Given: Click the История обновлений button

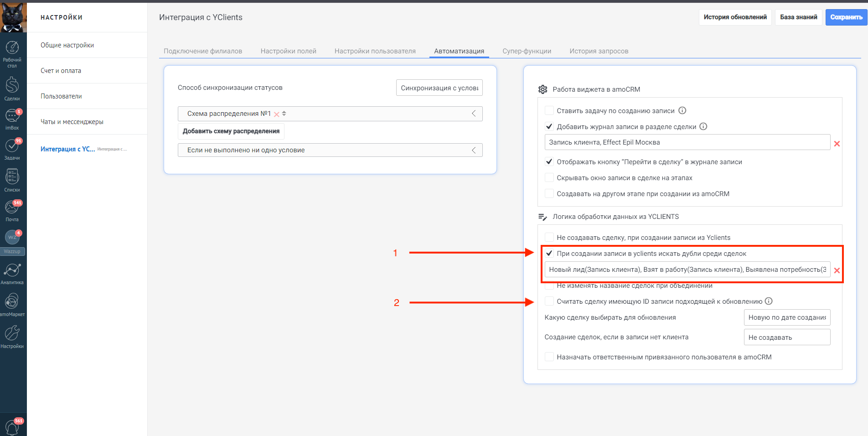Looking at the screenshot, I should [x=735, y=17].
